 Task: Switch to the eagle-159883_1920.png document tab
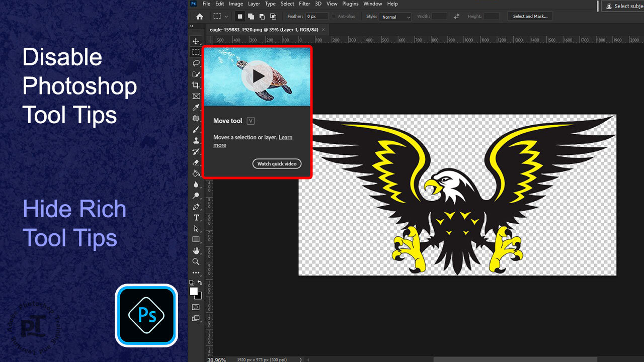pyautogui.click(x=264, y=30)
